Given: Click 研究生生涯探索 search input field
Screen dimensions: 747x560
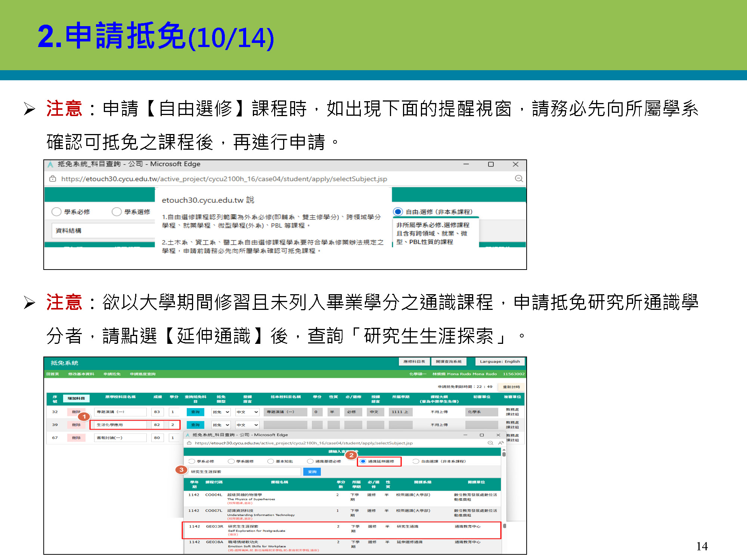Looking at the screenshot, I should tap(245, 472).
